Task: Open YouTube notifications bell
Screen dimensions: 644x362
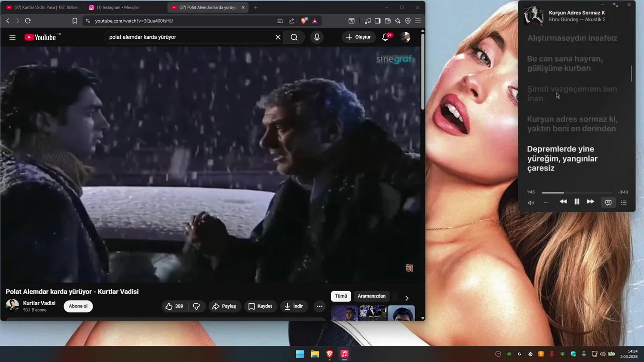Action: coord(386,37)
